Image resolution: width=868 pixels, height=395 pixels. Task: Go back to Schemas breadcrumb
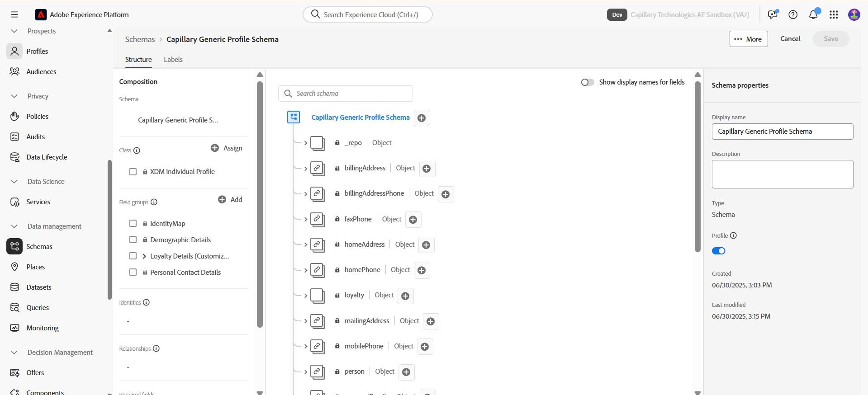[140, 39]
